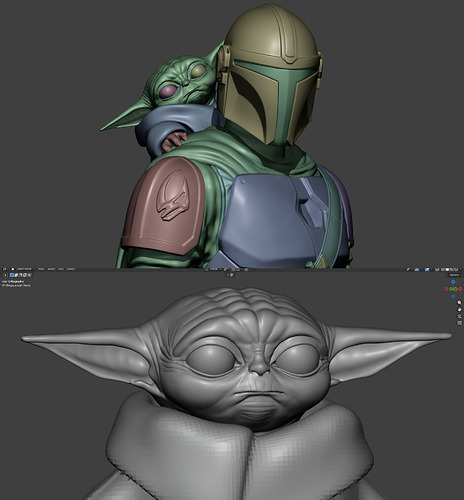The height and width of the screenshot is (500, 464).
Task: Open the Add menu in viewport header
Action: coord(61,269)
